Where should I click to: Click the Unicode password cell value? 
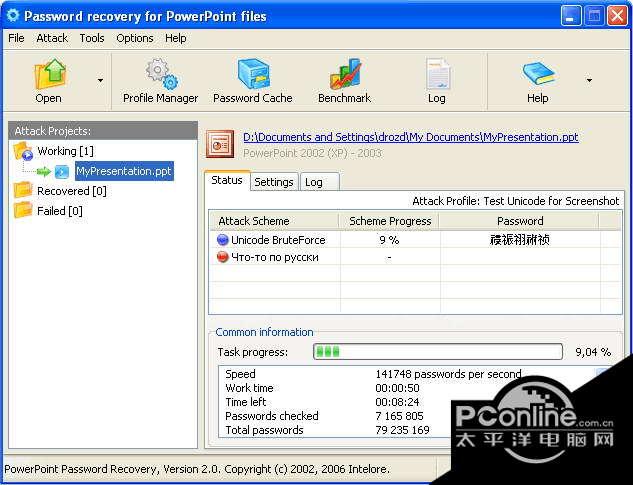520,240
